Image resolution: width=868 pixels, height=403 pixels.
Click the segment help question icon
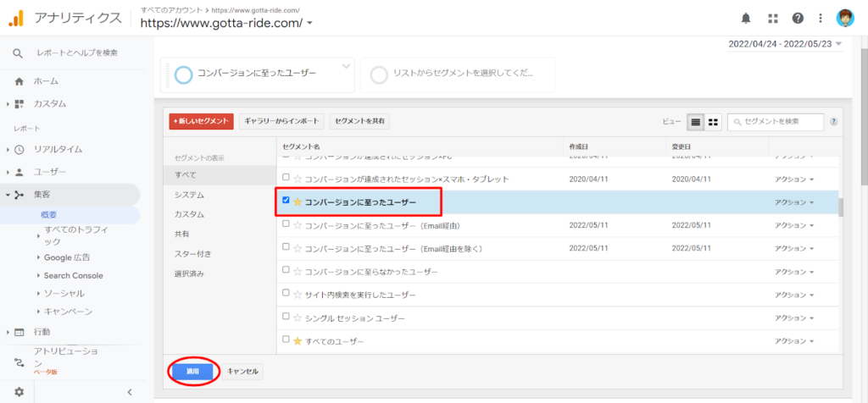834,122
